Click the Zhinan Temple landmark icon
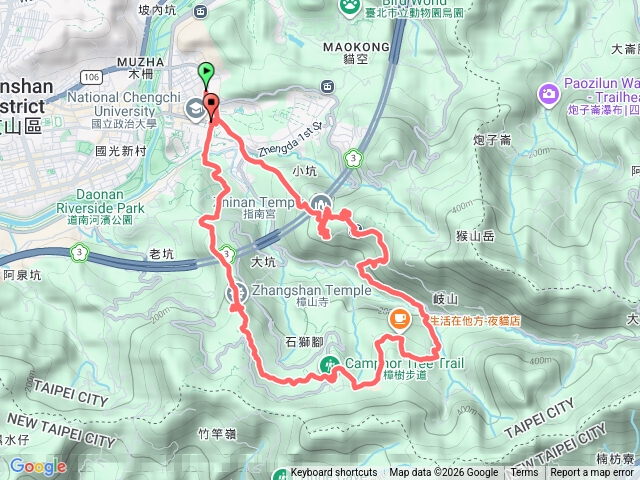 tap(321, 204)
